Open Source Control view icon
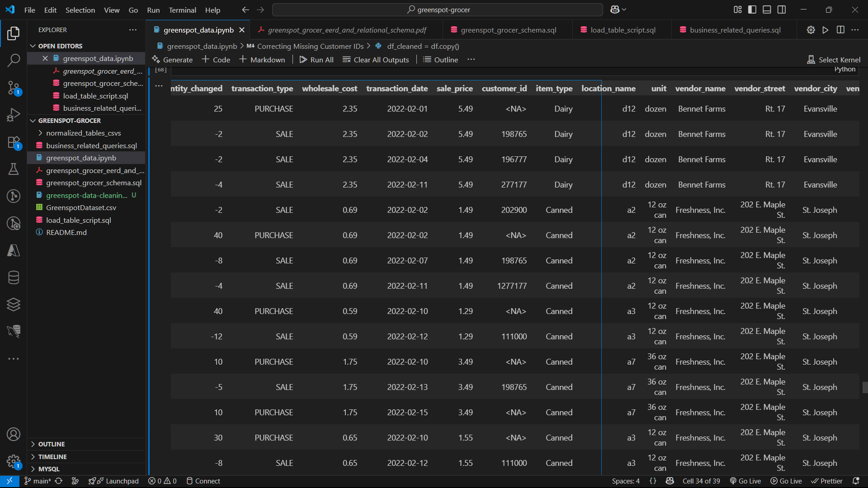868x488 pixels. (14, 88)
